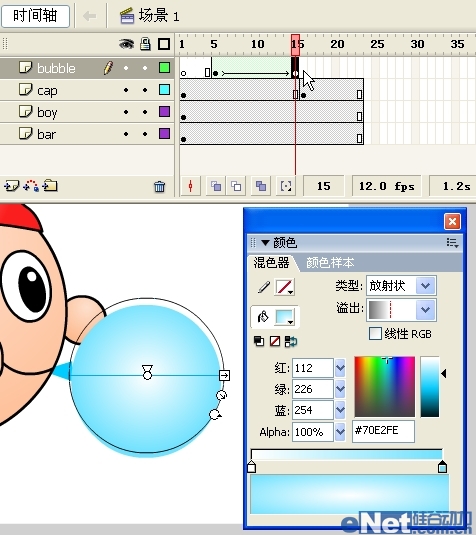Close the color panel window
Viewport: 476px width, 535px height.
[x=452, y=221]
